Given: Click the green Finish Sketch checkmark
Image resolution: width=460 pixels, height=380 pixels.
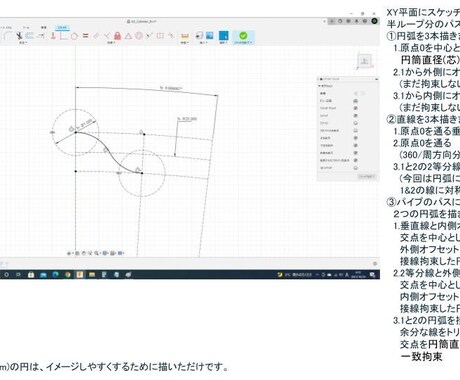Looking at the screenshot, I should click(243, 35).
